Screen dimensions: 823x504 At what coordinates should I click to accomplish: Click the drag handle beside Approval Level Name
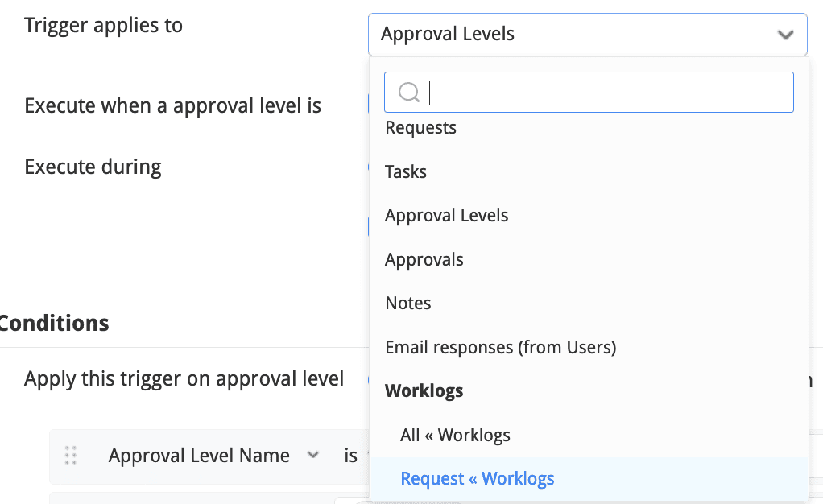point(71,456)
